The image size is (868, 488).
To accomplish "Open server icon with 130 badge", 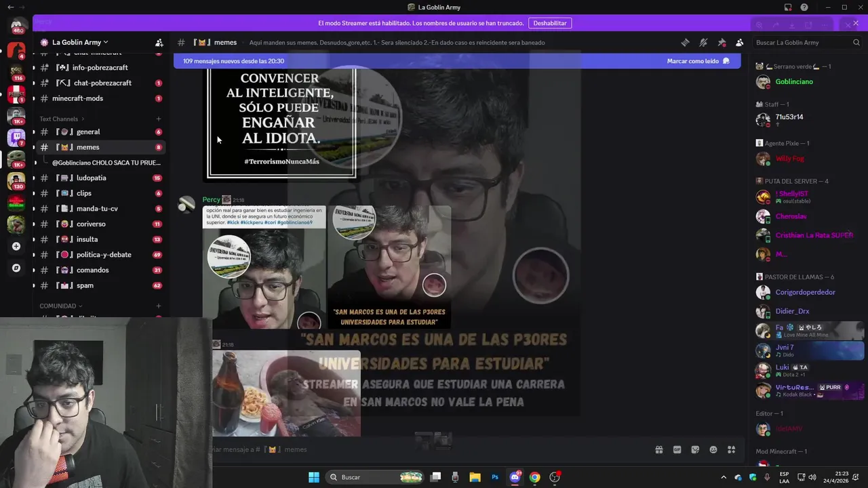I will click(16, 181).
